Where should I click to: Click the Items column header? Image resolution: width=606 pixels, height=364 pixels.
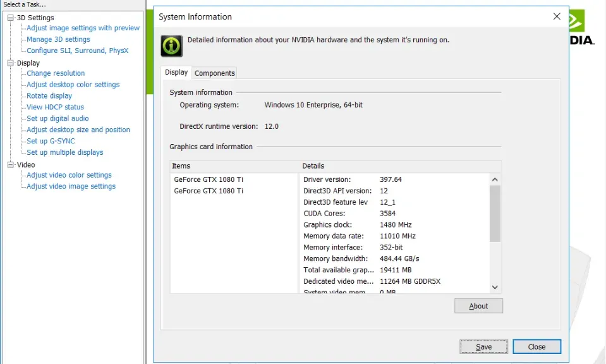234,166
